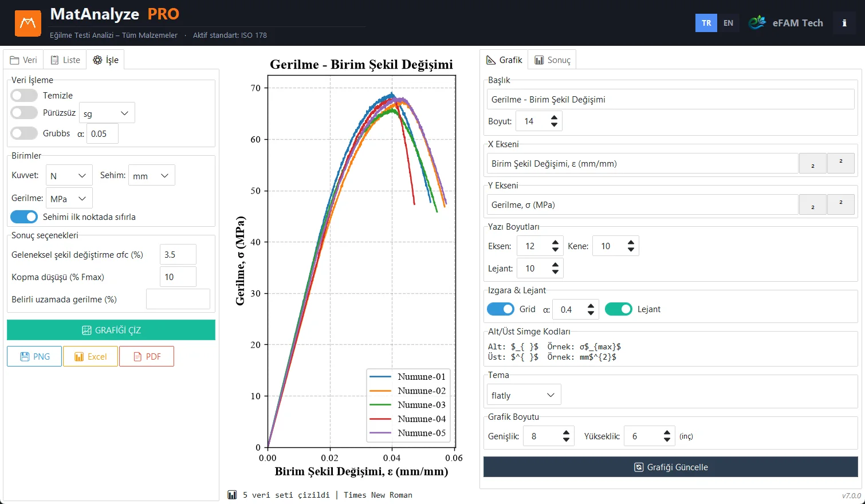Open the Kuvvet unit dropdown
The width and height of the screenshot is (865, 504).
click(x=69, y=175)
